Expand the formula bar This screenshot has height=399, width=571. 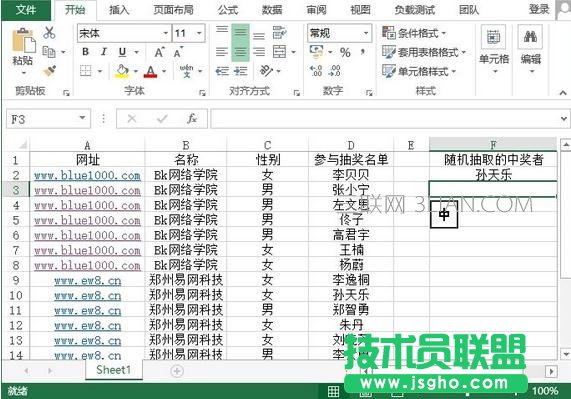[563, 118]
